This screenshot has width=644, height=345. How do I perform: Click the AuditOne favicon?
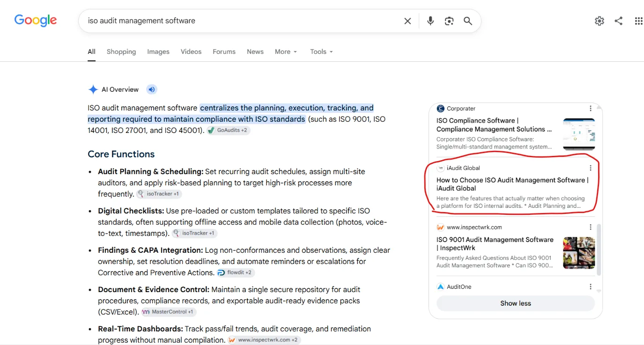(x=440, y=287)
